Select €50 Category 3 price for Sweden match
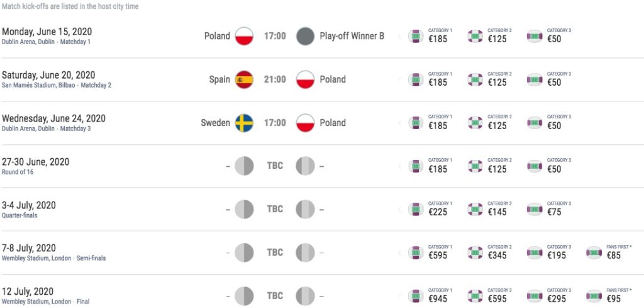Viewport: 644px width, 308px height. [x=553, y=125]
